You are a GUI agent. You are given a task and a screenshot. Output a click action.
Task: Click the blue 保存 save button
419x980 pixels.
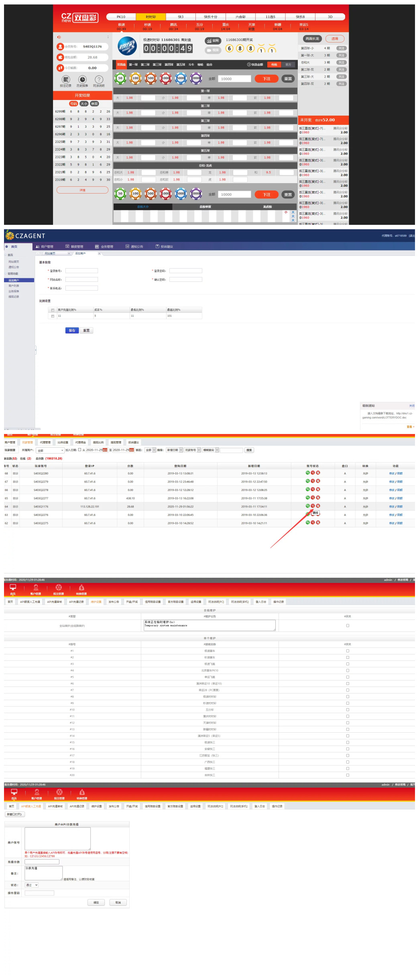(x=72, y=330)
